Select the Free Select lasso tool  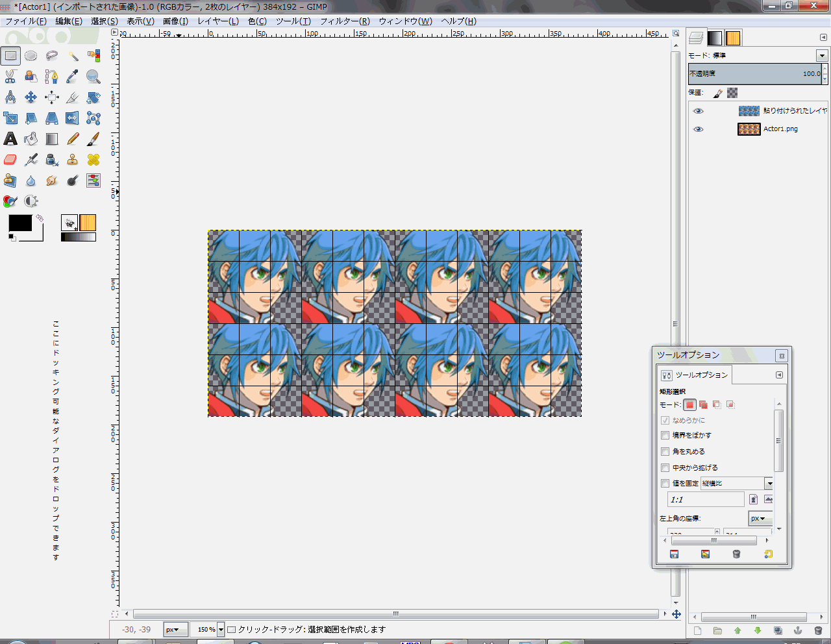click(52, 56)
